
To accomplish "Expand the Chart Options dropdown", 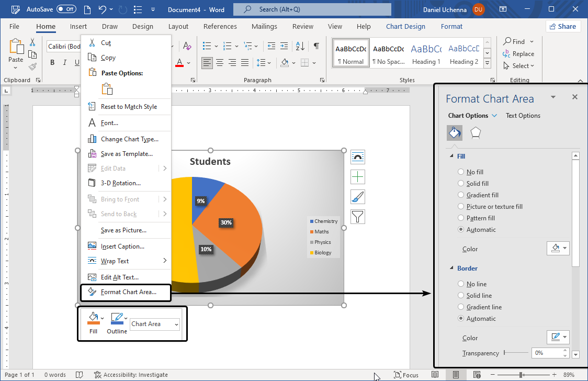I will (x=472, y=116).
